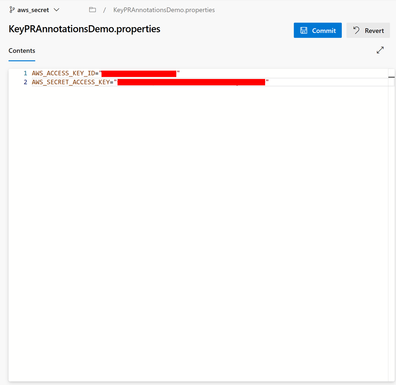The image size is (396, 385).
Task: Click the branch icon beside aws_secret
Action: 12,10
